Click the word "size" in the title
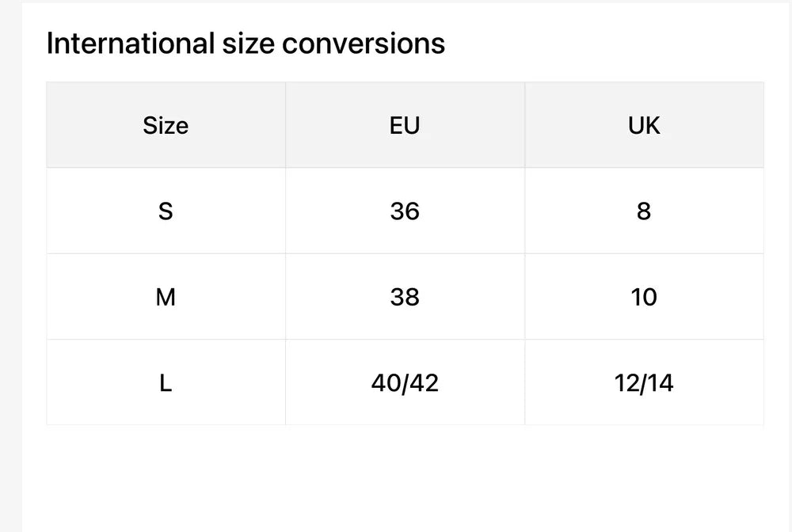This screenshot has height=532, width=792. 249,44
